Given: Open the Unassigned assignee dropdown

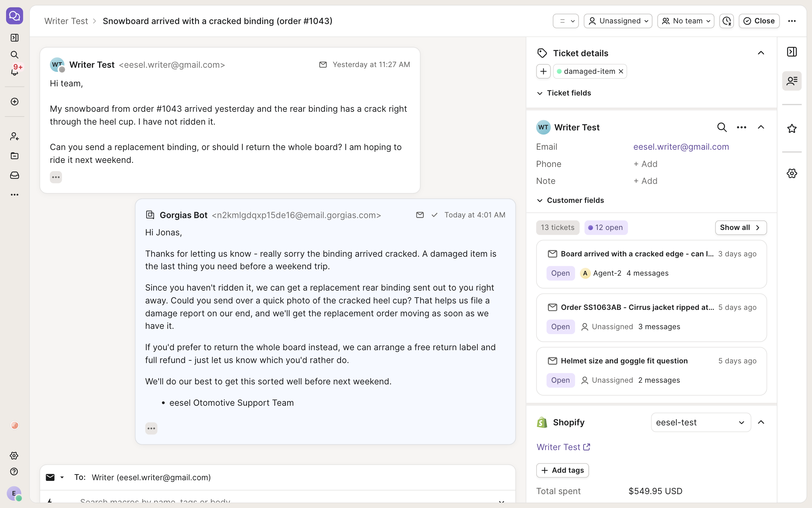Looking at the screenshot, I should point(618,21).
